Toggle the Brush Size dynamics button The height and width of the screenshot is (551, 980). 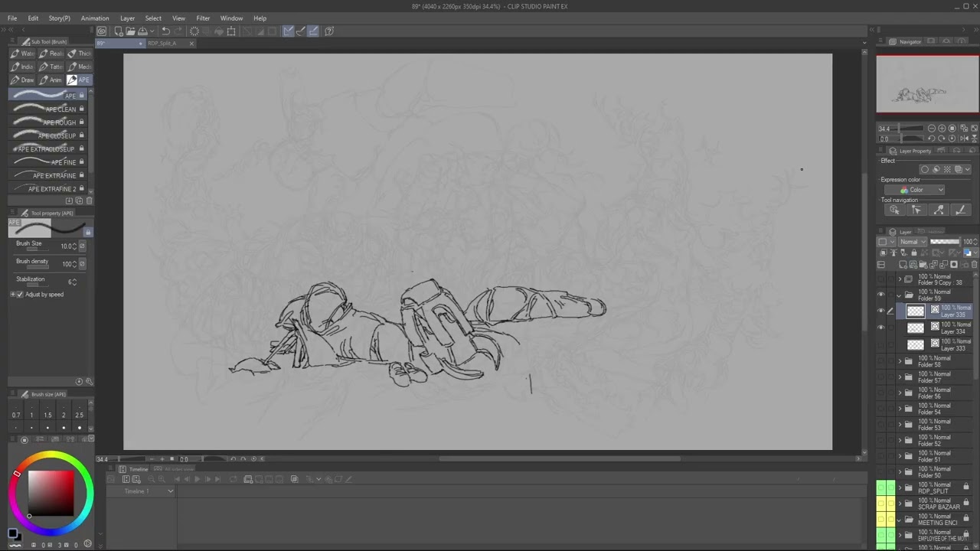[82, 246]
